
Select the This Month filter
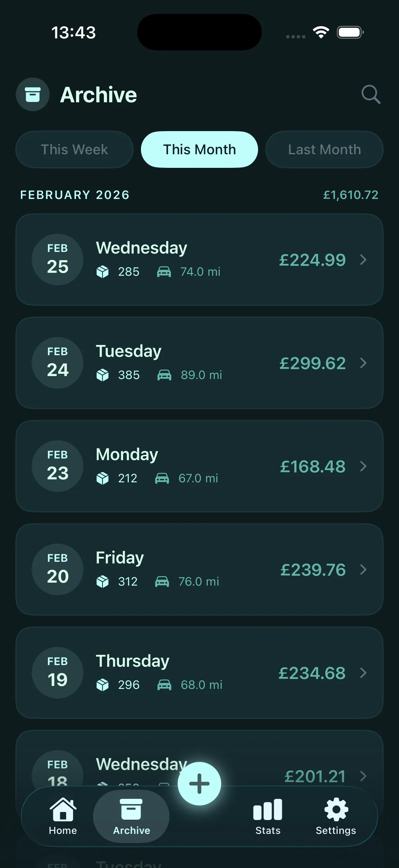pyautogui.click(x=199, y=149)
